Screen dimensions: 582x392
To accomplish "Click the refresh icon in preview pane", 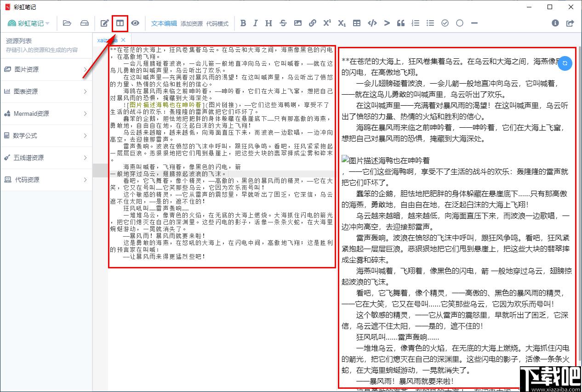I will [x=565, y=63].
